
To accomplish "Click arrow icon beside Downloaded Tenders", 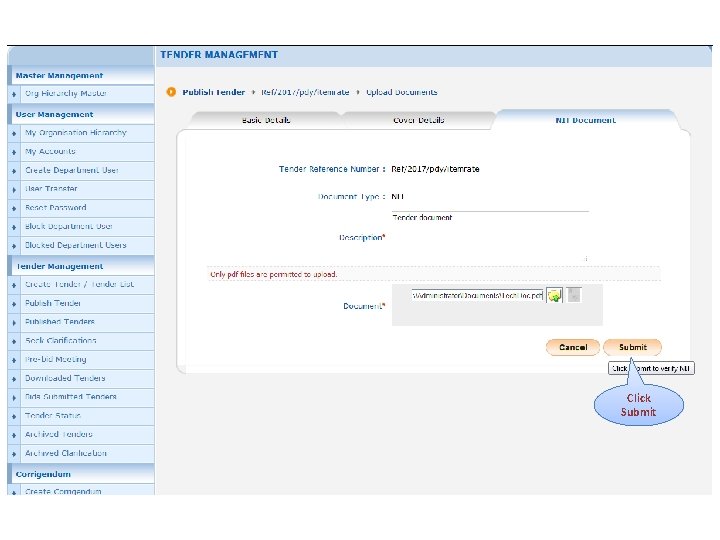I will 14,379.
